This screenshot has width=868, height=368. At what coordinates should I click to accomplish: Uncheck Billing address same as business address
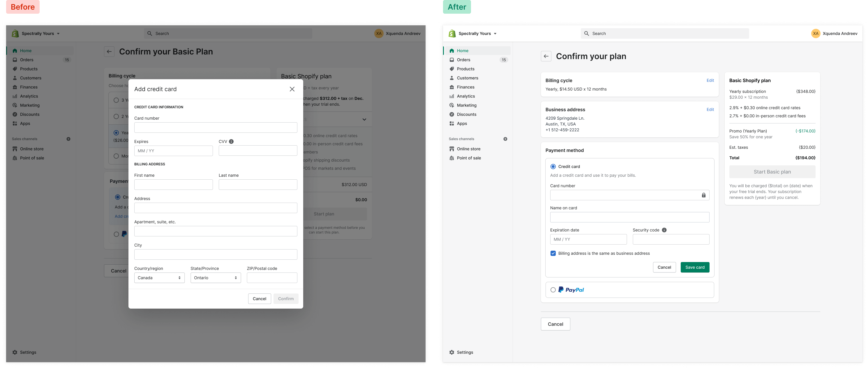(553, 253)
